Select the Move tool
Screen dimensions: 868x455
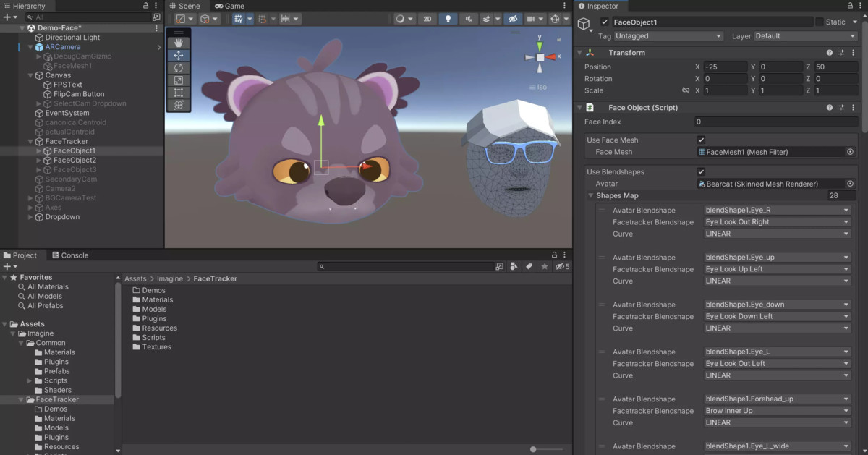coord(179,55)
